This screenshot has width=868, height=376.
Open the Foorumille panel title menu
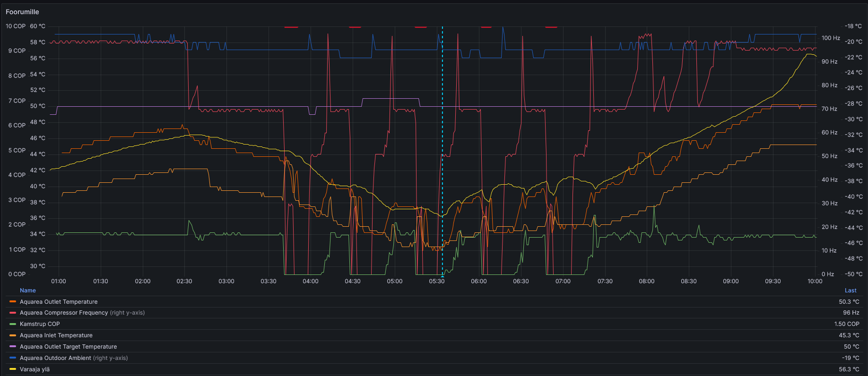click(x=22, y=12)
